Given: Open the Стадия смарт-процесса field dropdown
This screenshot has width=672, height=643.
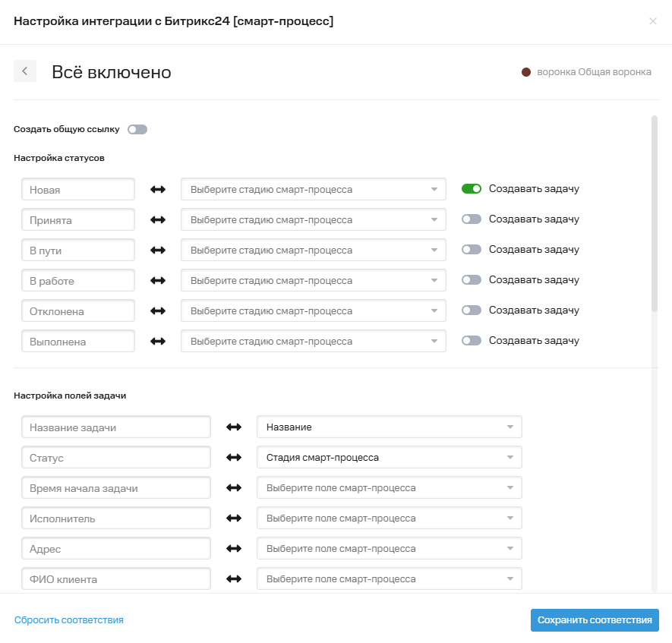Looking at the screenshot, I should tap(389, 458).
